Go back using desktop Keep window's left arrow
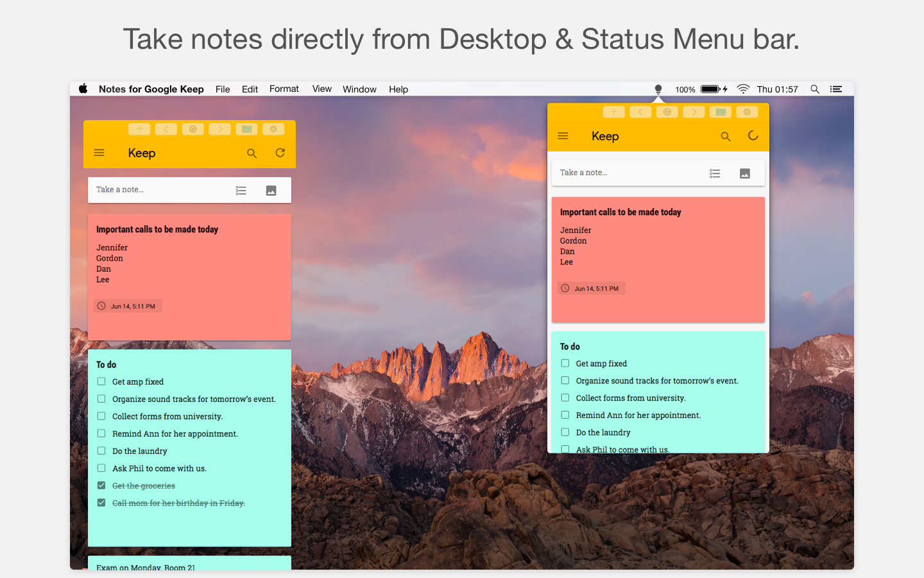The height and width of the screenshot is (578, 924). pyautogui.click(x=166, y=129)
